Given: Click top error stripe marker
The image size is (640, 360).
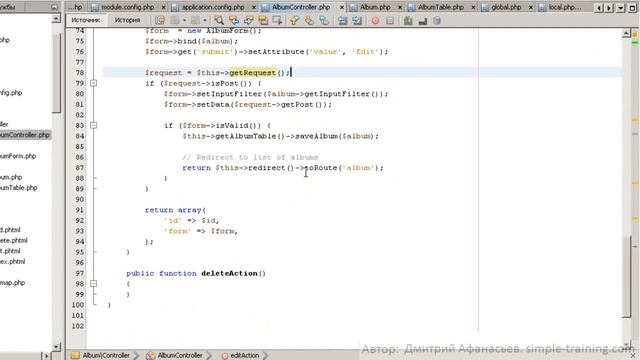Looking at the screenshot, I should pos(635,35).
